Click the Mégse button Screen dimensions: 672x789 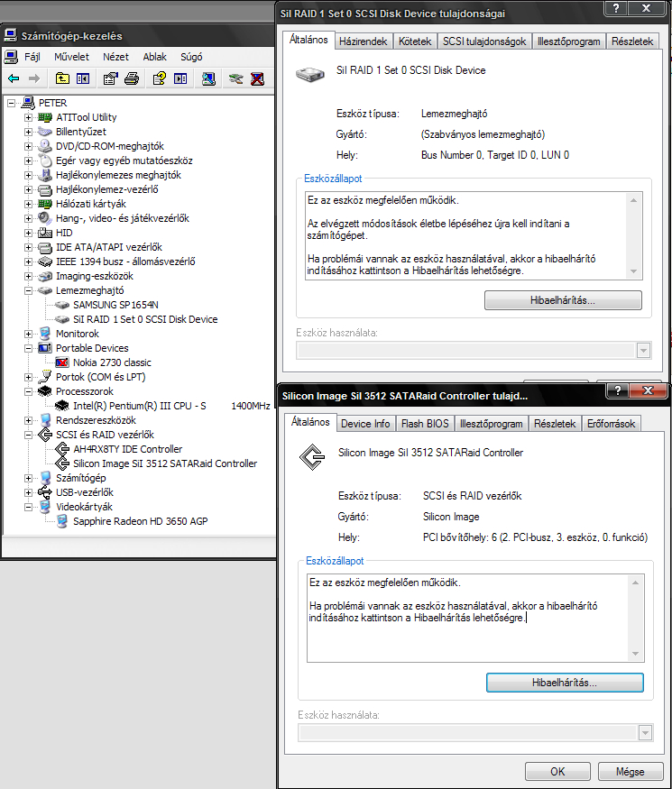631,772
